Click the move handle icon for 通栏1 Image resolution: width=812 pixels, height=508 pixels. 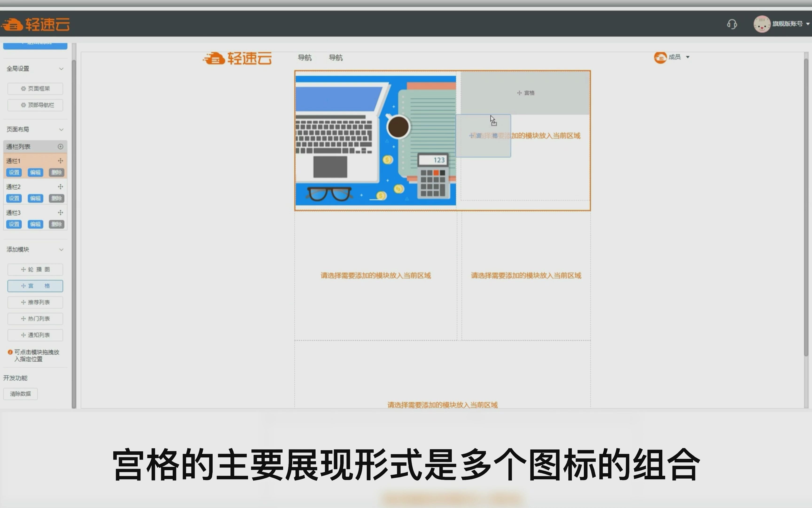click(x=60, y=161)
